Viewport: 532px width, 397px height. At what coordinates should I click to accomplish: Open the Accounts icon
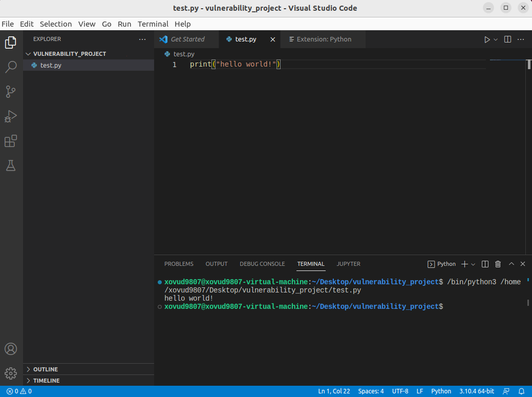11,349
